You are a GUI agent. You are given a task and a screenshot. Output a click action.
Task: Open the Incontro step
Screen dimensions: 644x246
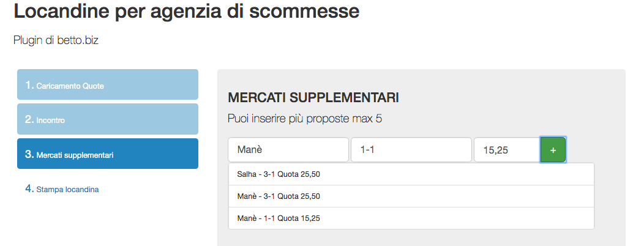click(108, 119)
